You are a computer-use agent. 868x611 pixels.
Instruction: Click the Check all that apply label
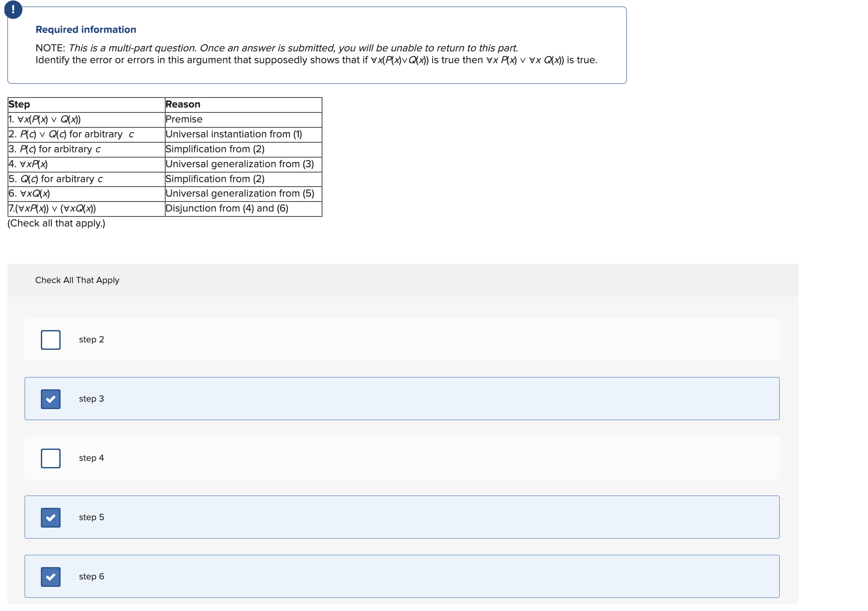[x=56, y=223]
